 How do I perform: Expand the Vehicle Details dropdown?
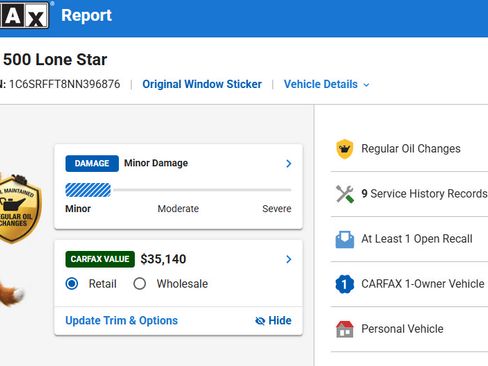tap(326, 84)
